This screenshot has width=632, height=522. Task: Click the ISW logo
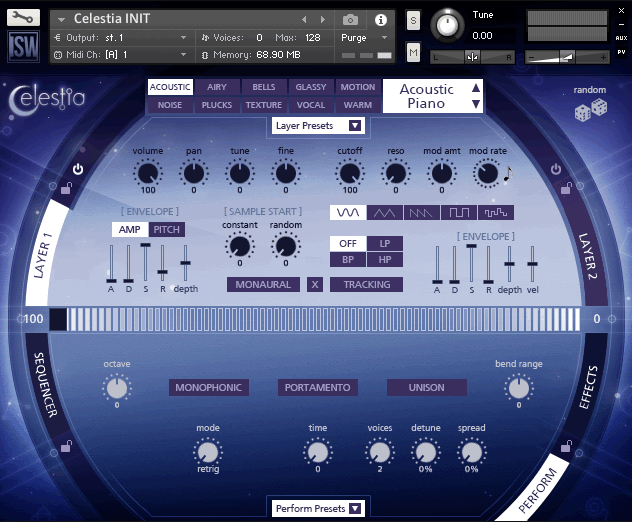click(23, 46)
